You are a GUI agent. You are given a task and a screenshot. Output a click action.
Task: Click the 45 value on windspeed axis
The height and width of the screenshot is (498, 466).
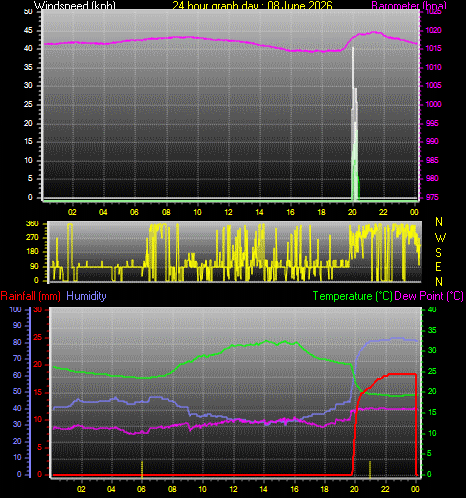pyautogui.click(x=28, y=31)
